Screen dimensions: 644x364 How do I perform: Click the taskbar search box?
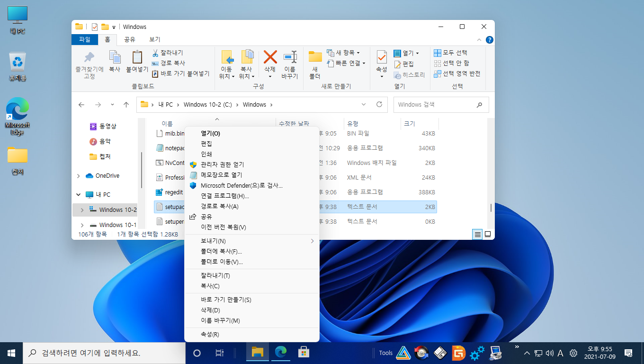pos(104,353)
